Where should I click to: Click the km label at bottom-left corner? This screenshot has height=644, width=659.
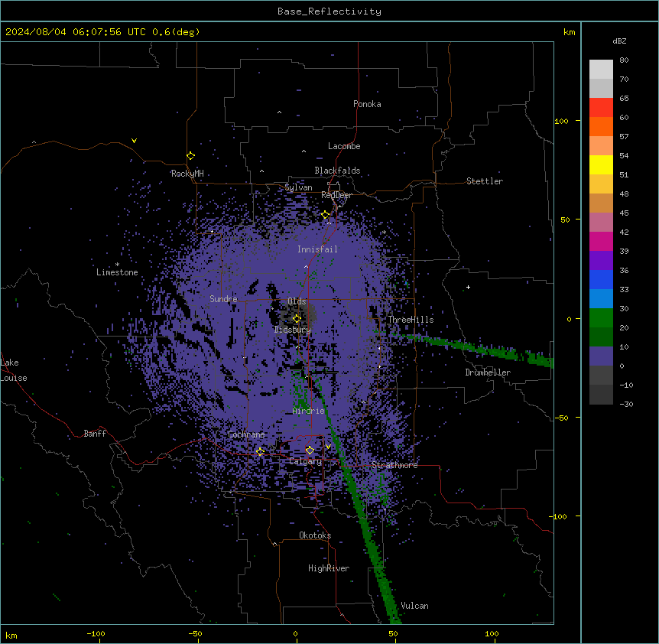[11, 635]
